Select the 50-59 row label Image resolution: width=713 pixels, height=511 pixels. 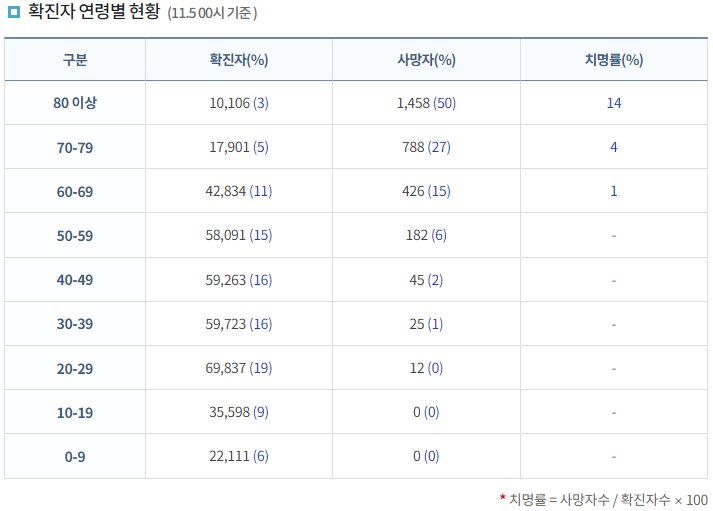point(75,235)
